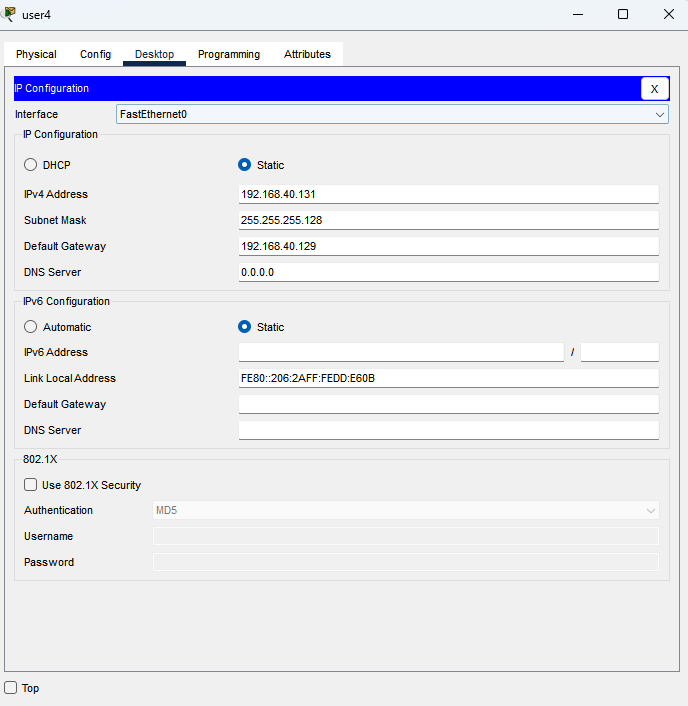The height and width of the screenshot is (706, 688).
Task: Click the Interface label
Action: pos(36,114)
